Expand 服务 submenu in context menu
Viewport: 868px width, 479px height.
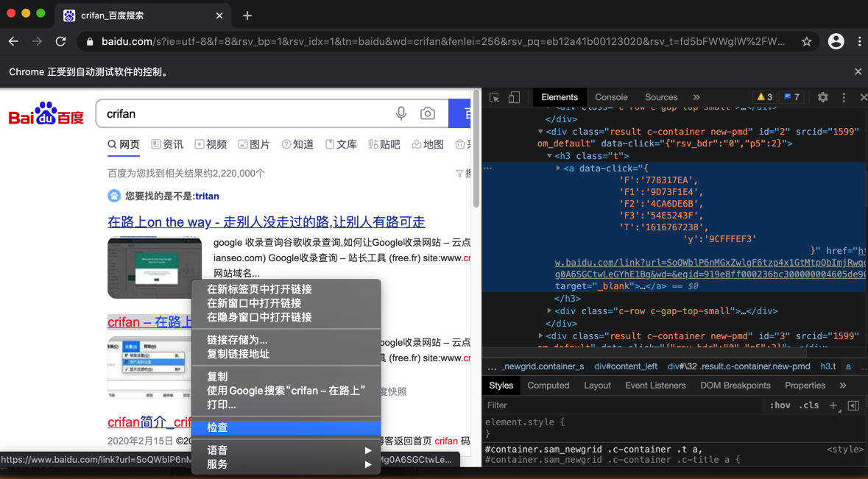(286, 464)
